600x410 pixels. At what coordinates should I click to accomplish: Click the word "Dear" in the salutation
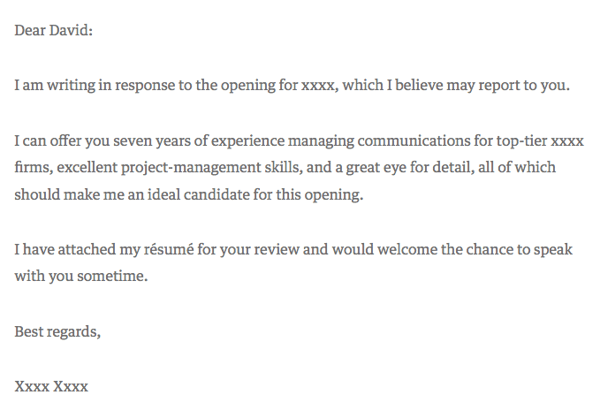tap(32, 31)
